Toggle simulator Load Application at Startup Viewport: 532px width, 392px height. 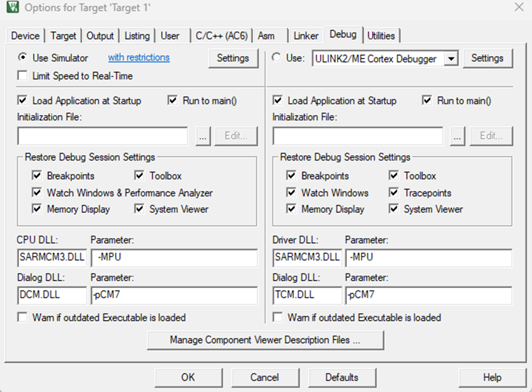[22, 100]
